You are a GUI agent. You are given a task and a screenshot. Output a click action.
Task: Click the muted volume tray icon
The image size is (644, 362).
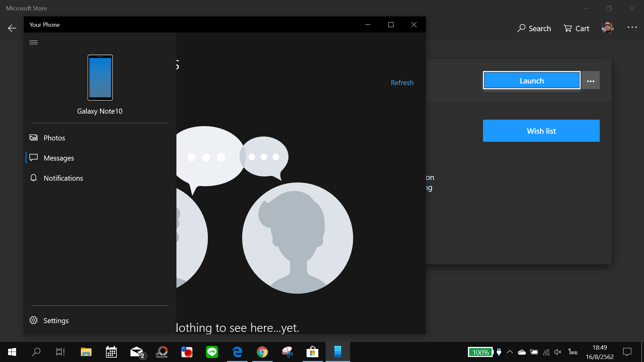point(558,352)
